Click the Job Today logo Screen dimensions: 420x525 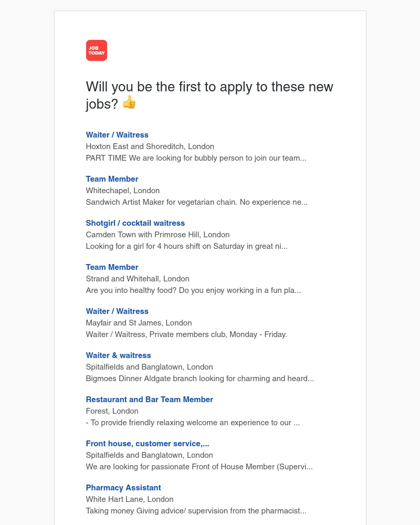97,50
